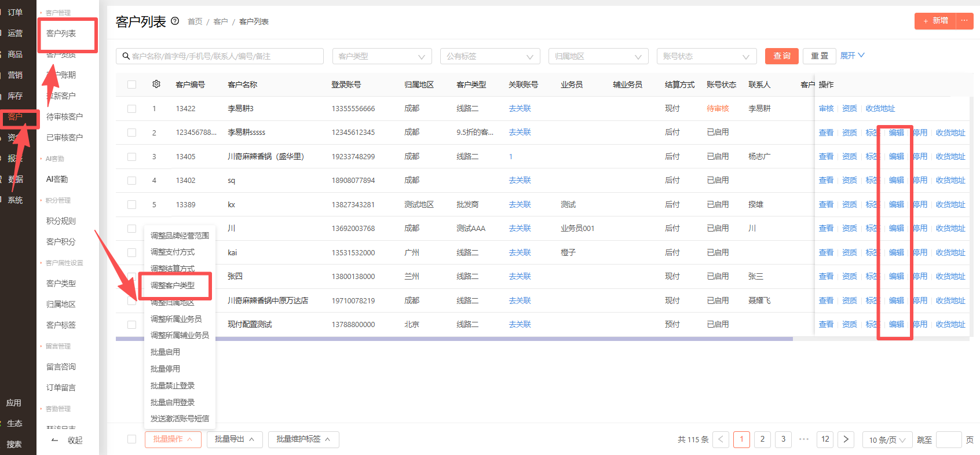Image resolution: width=980 pixels, height=455 pixels.
Task: Toggle the bottom select-all checkbox beside 批量操作
Action: [x=132, y=439]
